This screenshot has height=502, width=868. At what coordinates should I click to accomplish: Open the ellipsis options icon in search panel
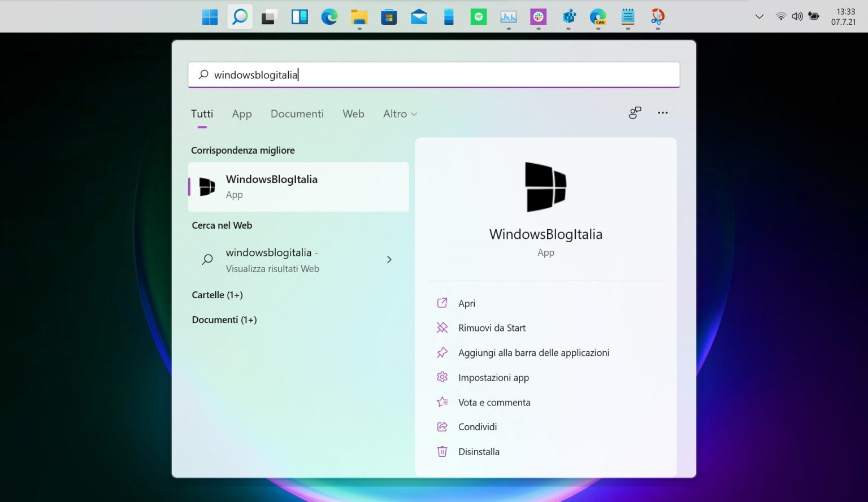662,113
